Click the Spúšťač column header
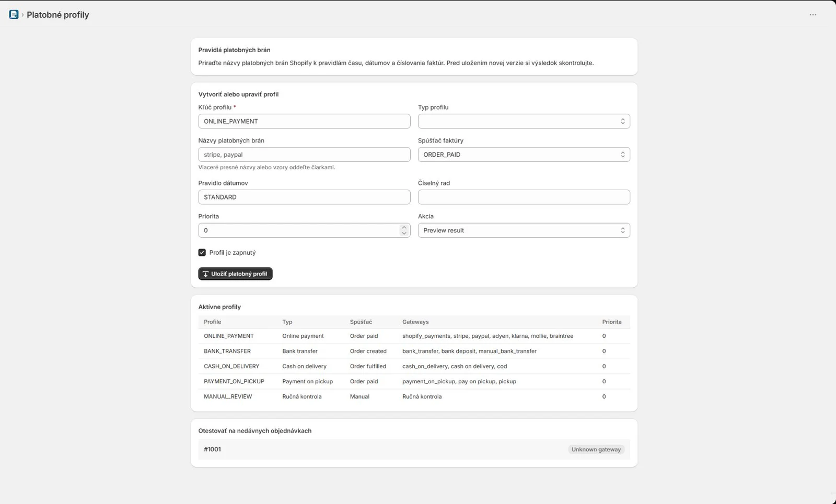 361,322
